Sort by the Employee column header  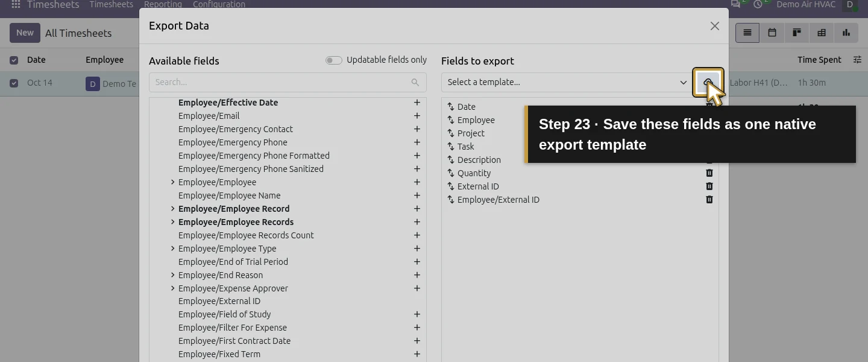104,60
